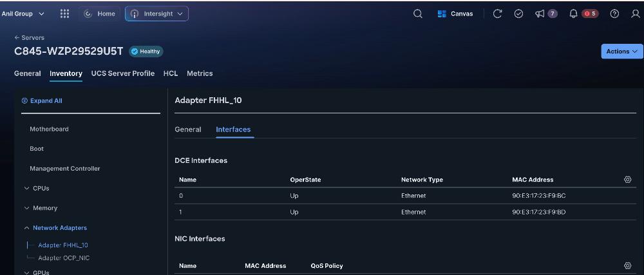Switch to the General server tab
The width and height of the screenshot is (644, 275).
[28, 73]
